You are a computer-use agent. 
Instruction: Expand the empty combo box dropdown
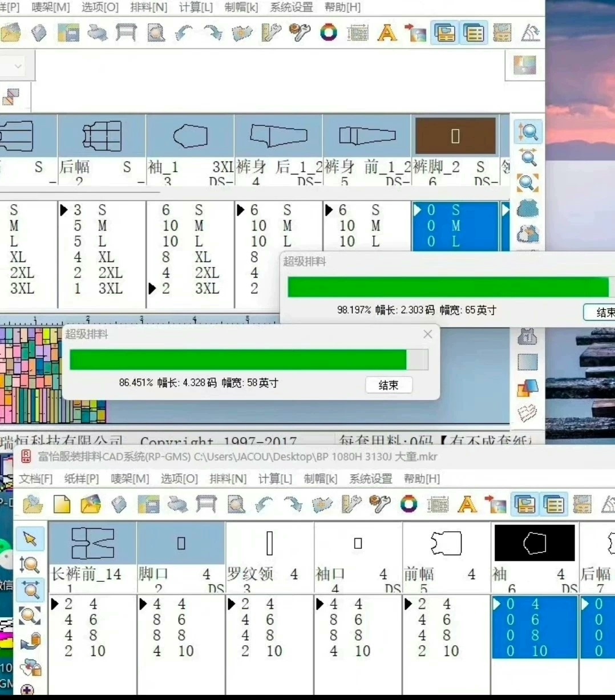point(18,66)
